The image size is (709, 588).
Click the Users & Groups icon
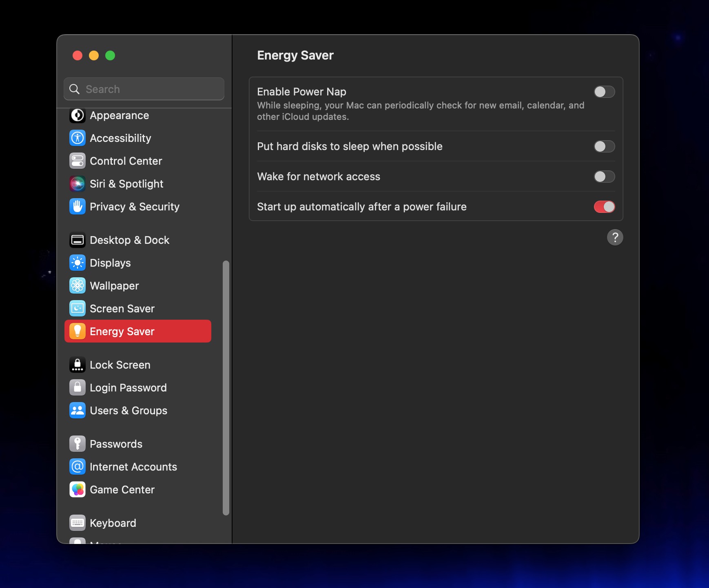78,411
